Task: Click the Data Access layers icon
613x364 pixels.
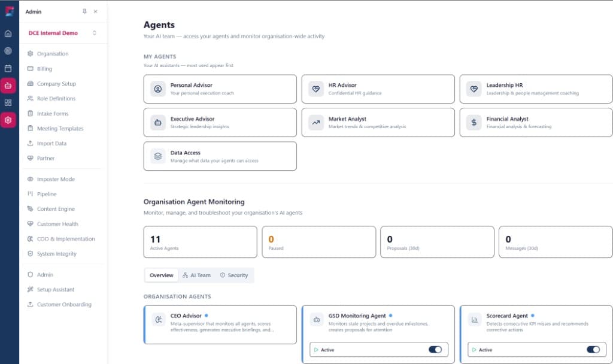Action: coord(157,156)
